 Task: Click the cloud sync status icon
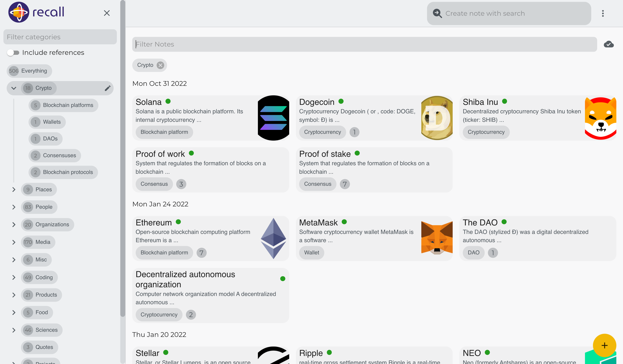608,44
